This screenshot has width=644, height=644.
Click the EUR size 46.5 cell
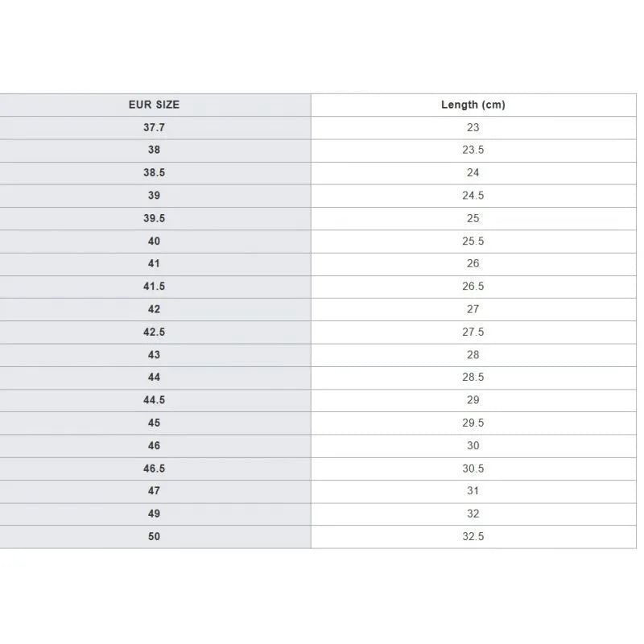click(154, 469)
